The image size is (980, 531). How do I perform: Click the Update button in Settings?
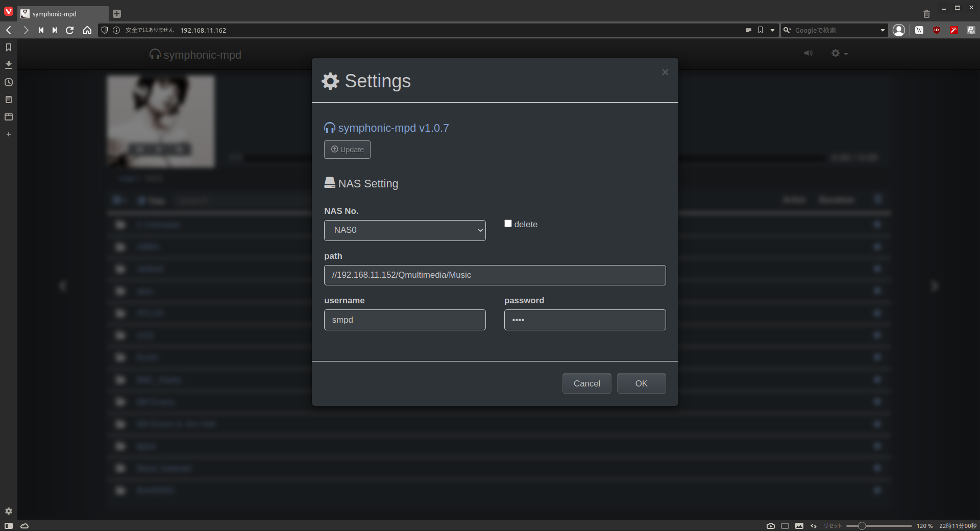coord(347,150)
